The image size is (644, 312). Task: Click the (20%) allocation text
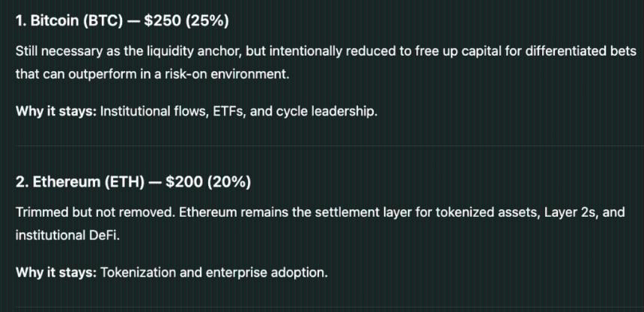click(x=229, y=182)
